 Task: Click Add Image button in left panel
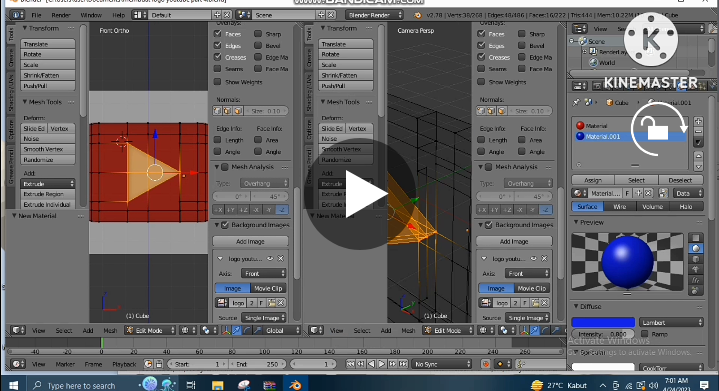[x=250, y=241]
